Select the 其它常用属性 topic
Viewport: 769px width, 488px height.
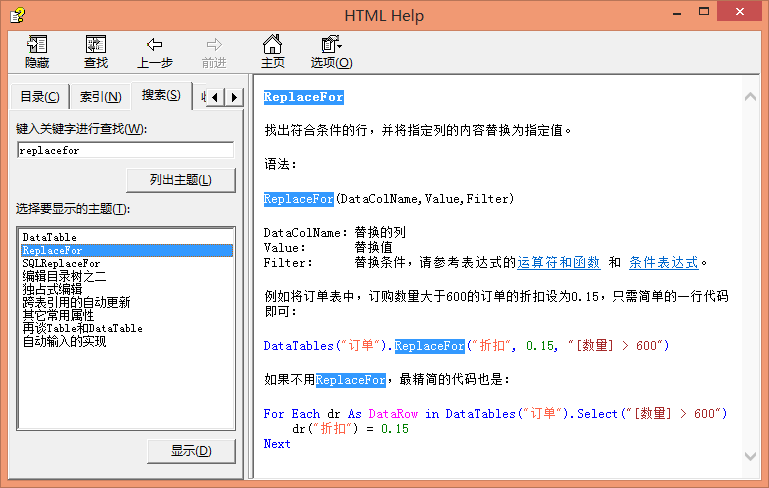pos(58,315)
